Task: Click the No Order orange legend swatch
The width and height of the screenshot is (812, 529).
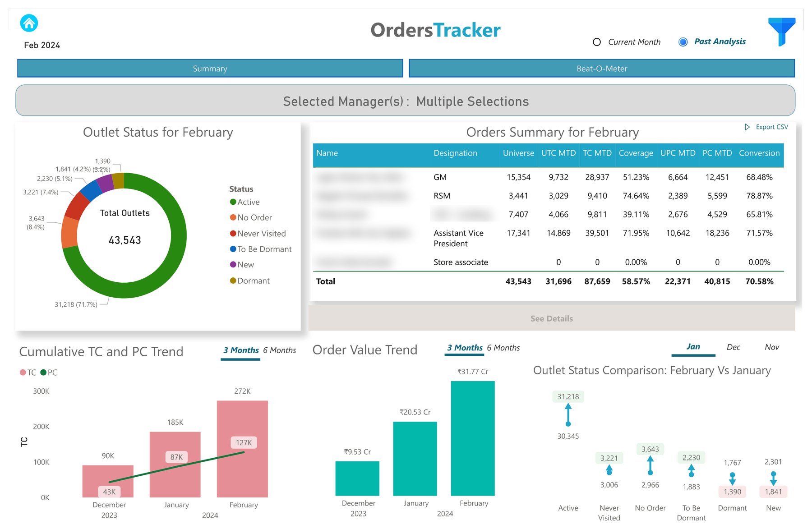Action: coord(233,217)
